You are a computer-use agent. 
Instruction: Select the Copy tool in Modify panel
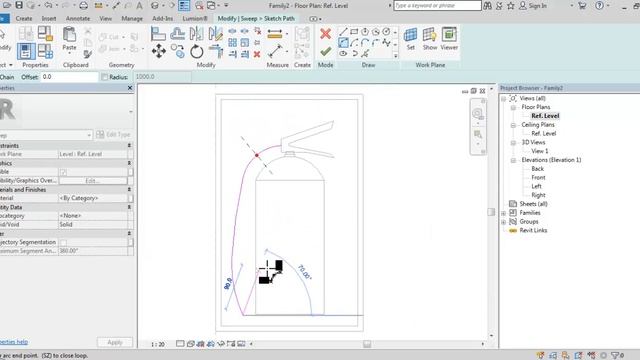pos(178,51)
